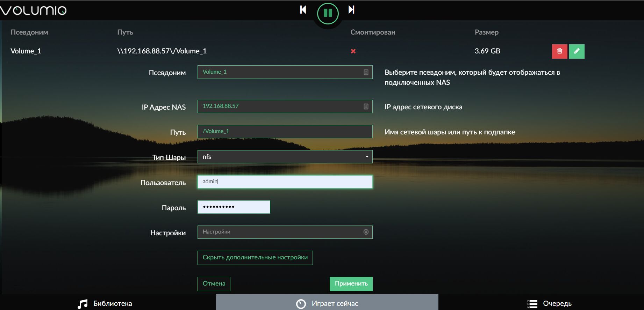Click the green edit pencil for Volume_1

tap(577, 51)
